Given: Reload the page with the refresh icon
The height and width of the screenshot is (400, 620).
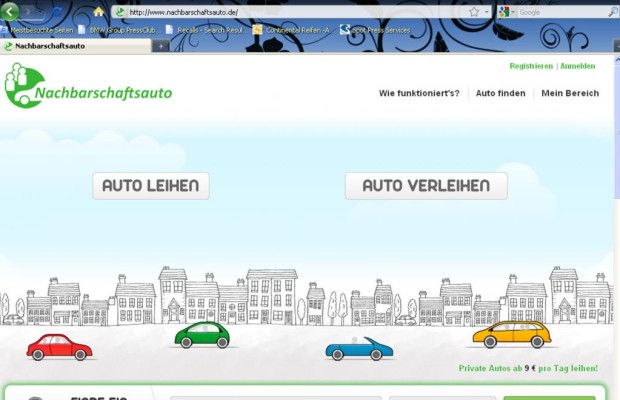Looking at the screenshot, I should (x=57, y=12).
